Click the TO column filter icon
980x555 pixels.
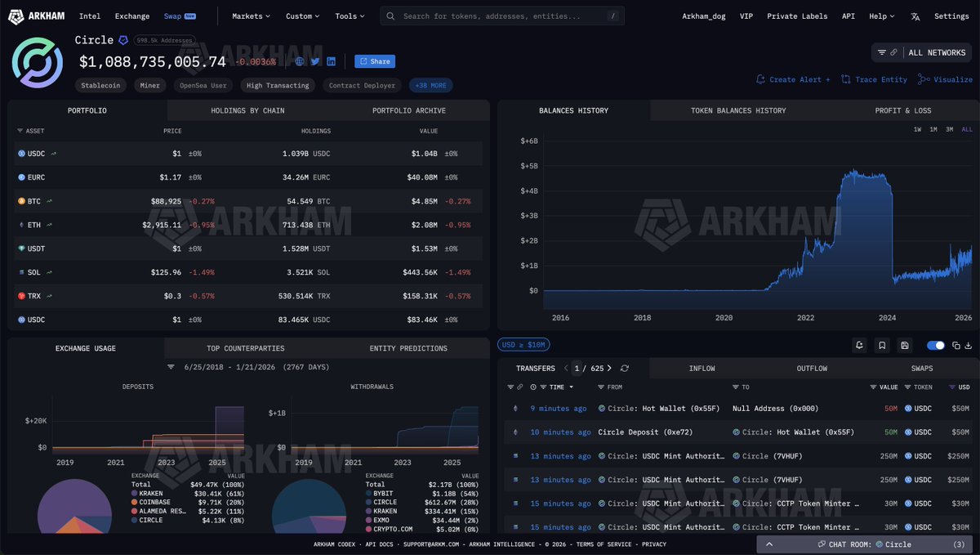736,387
